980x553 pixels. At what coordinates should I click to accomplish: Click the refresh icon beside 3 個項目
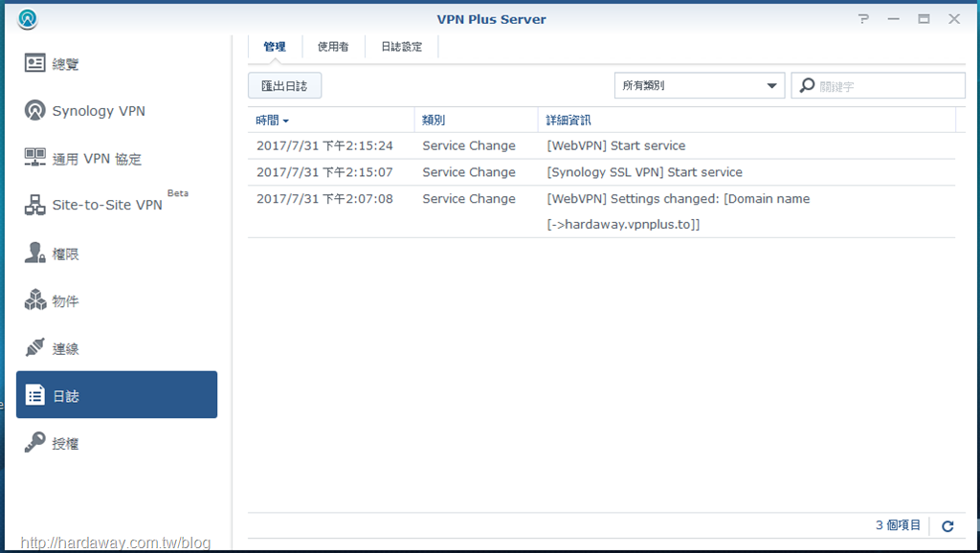click(947, 526)
